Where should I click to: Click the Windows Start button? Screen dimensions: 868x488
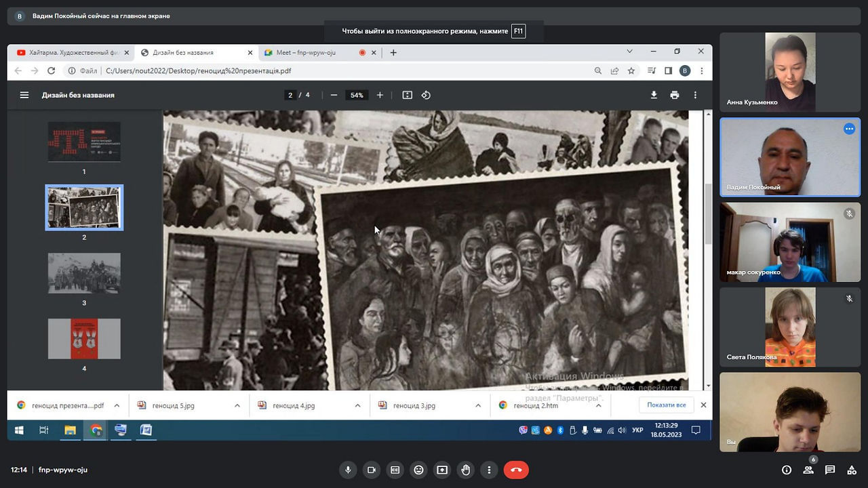pos(19,430)
